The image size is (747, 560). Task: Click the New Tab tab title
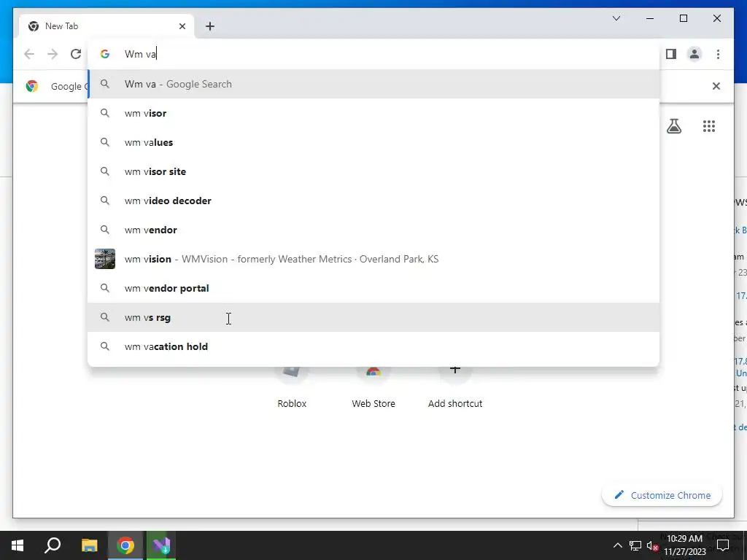(61, 26)
